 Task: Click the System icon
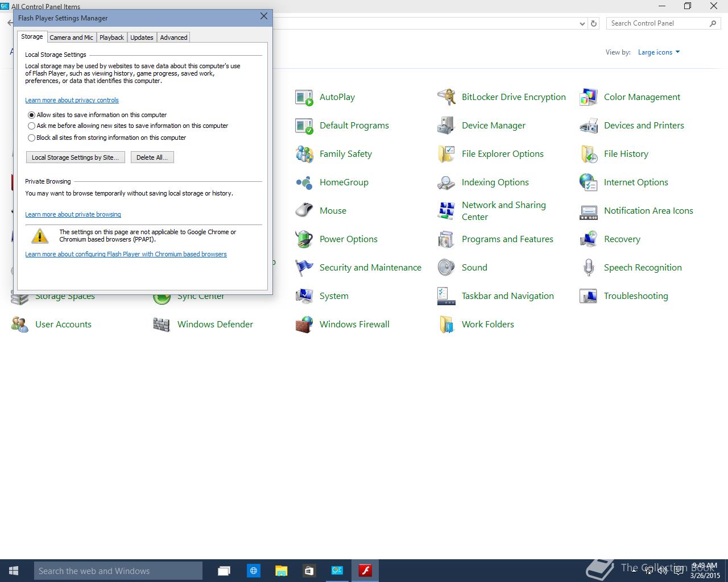(x=304, y=296)
